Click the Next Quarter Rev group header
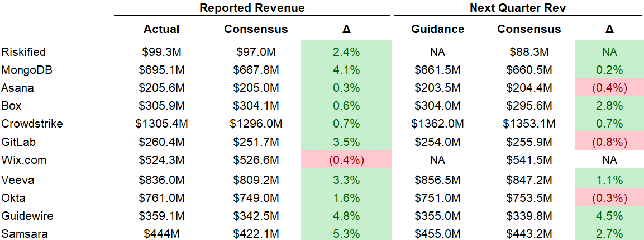This screenshot has height=240, width=644. (518, 8)
